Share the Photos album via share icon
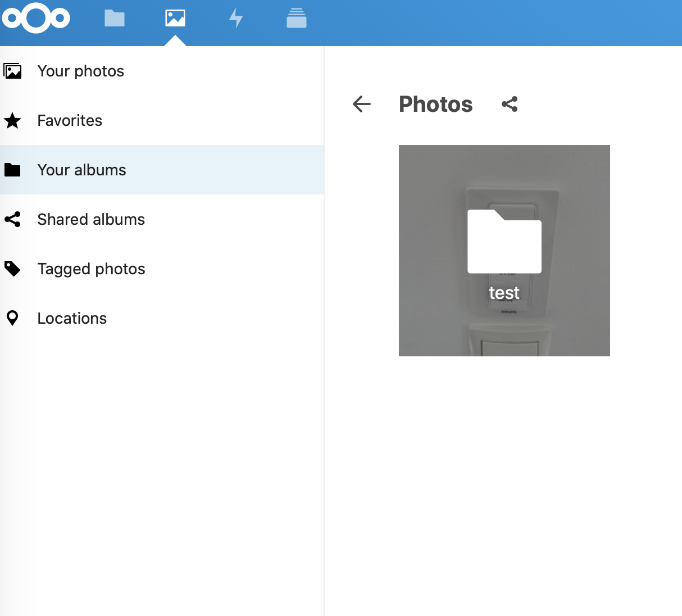The height and width of the screenshot is (616, 682). pyautogui.click(x=510, y=104)
